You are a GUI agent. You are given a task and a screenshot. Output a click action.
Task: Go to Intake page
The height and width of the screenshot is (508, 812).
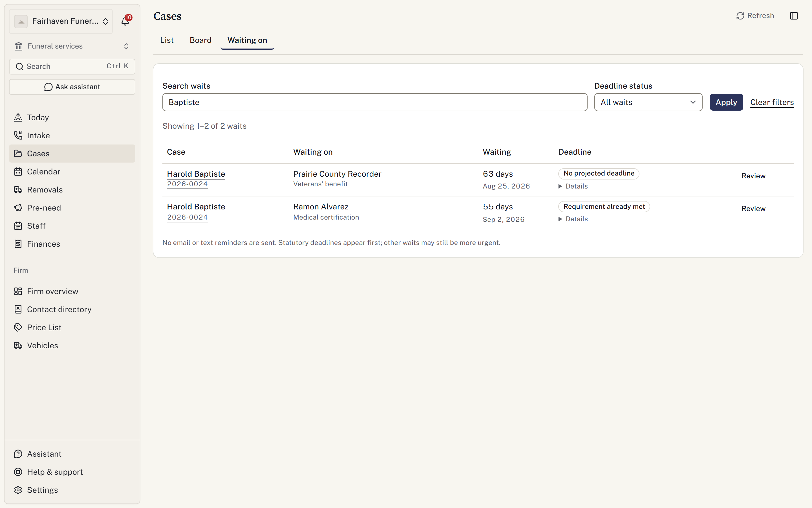(72, 135)
